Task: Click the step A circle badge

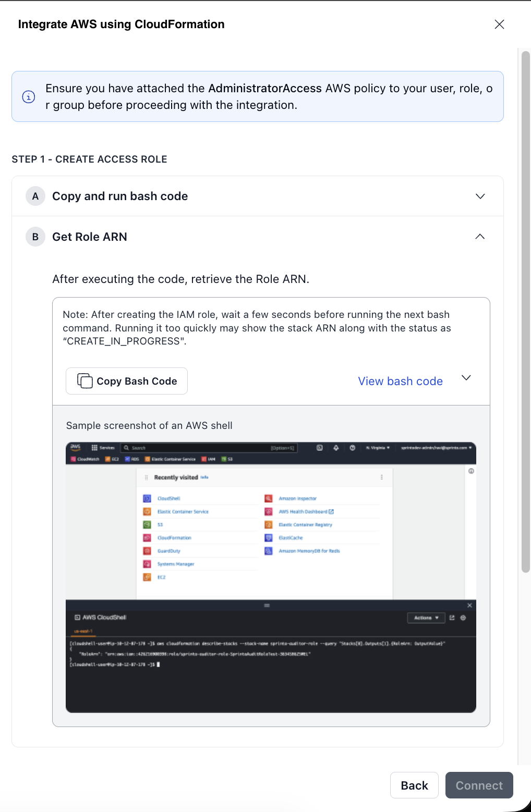Action: click(x=35, y=196)
